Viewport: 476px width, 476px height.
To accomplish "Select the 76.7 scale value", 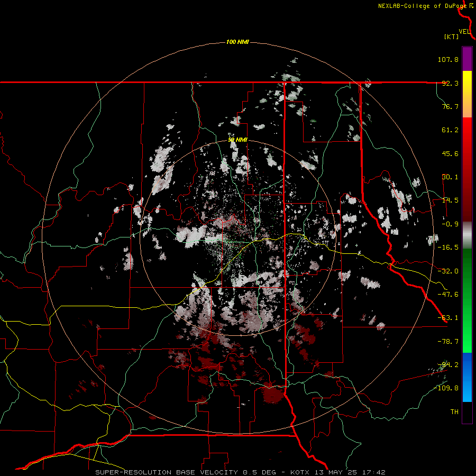I will click(450, 106).
